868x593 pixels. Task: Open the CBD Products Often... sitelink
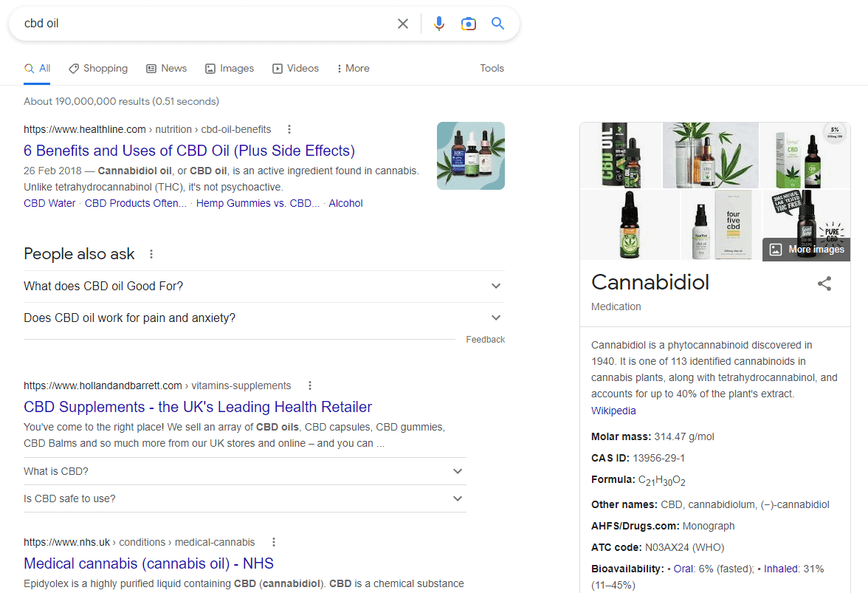click(x=136, y=203)
